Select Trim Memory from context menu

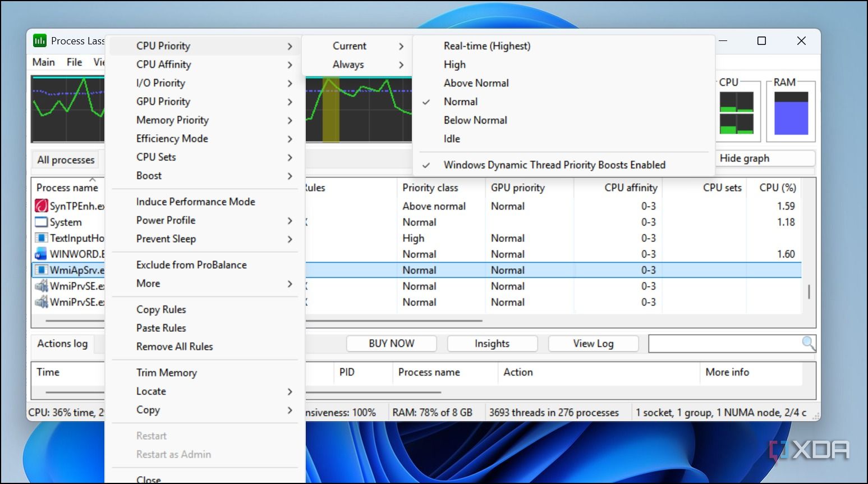click(205, 373)
